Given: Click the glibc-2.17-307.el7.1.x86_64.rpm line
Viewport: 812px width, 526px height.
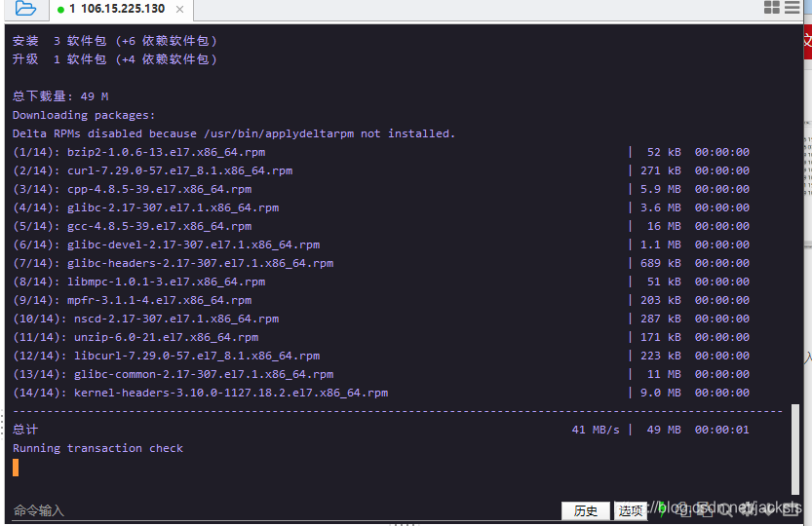Looking at the screenshot, I should tap(381, 207).
